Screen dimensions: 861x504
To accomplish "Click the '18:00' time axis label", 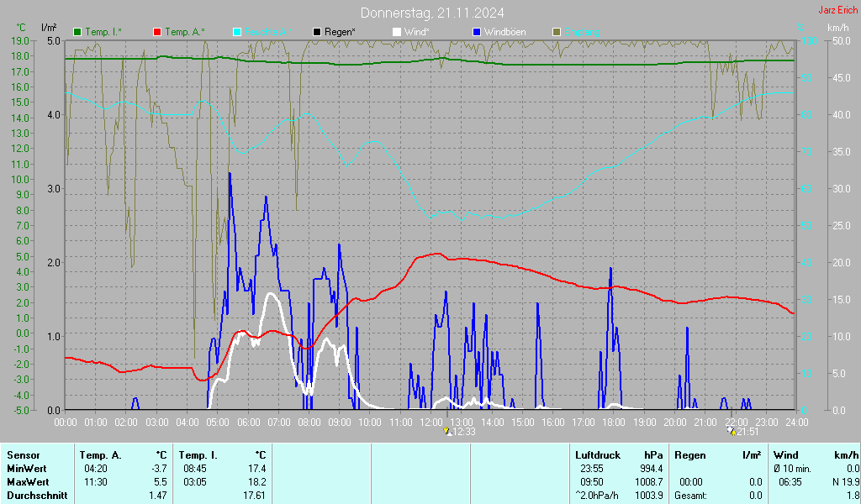I will 614,423.
